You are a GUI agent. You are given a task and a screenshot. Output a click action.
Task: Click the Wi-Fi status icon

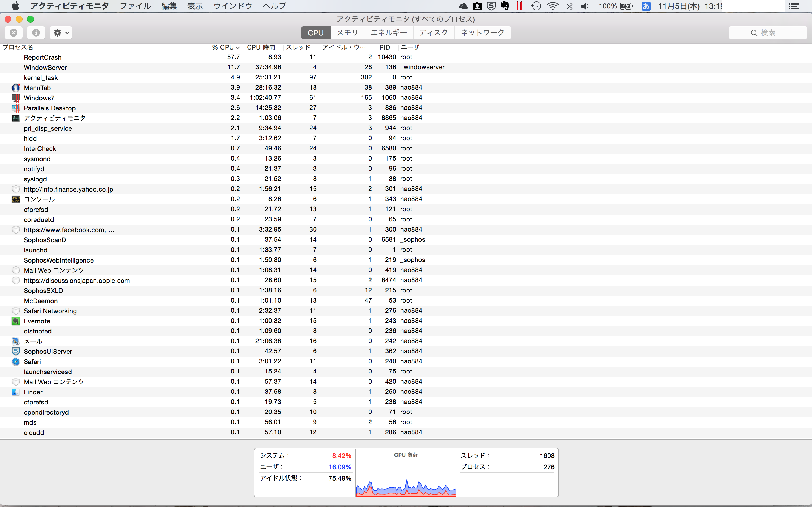coord(553,6)
